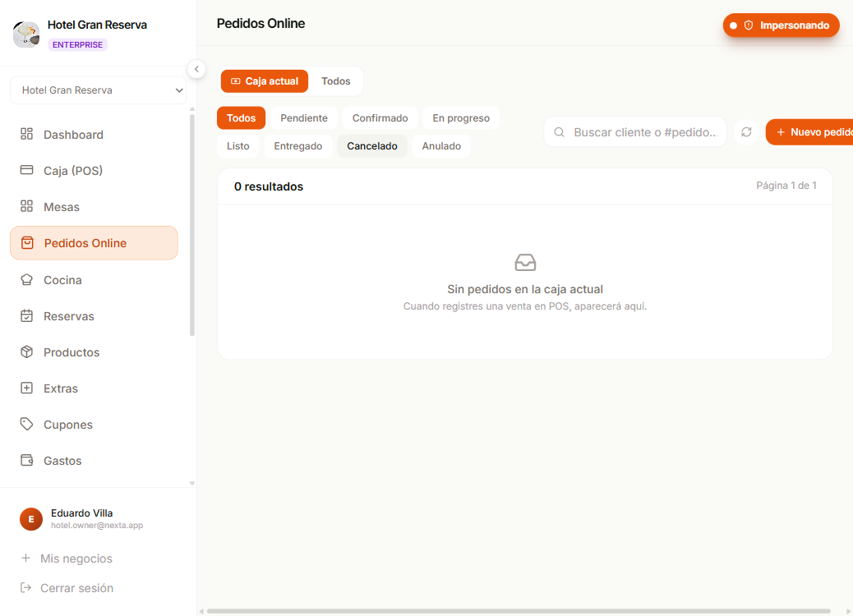The height and width of the screenshot is (616, 853).
Task: Filter orders by Anulado
Action: (x=442, y=145)
